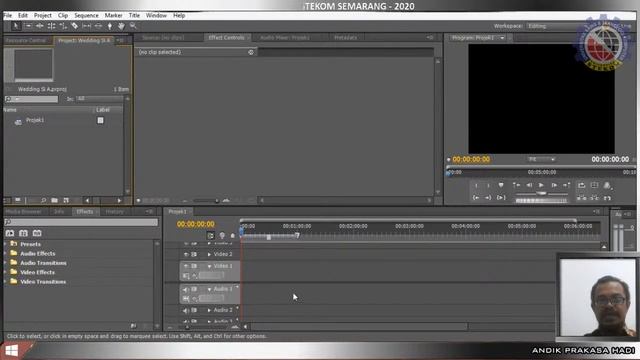Toggle sync lock on Video 1

[194, 266]
